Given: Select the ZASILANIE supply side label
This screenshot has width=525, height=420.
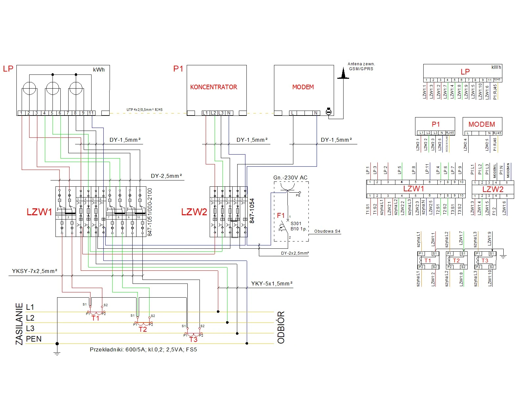Looking at the screenshot, I should 19,324.
